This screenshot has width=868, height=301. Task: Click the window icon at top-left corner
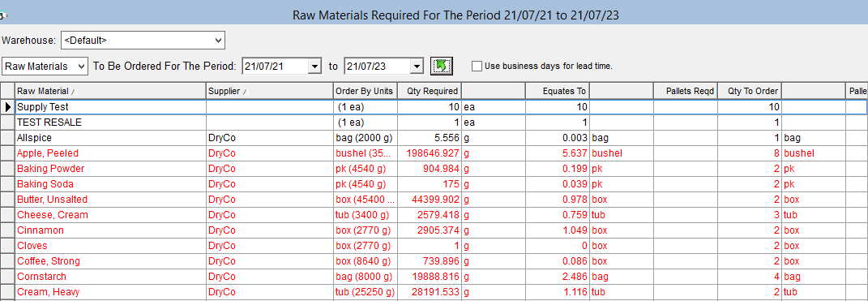(2, 15)
